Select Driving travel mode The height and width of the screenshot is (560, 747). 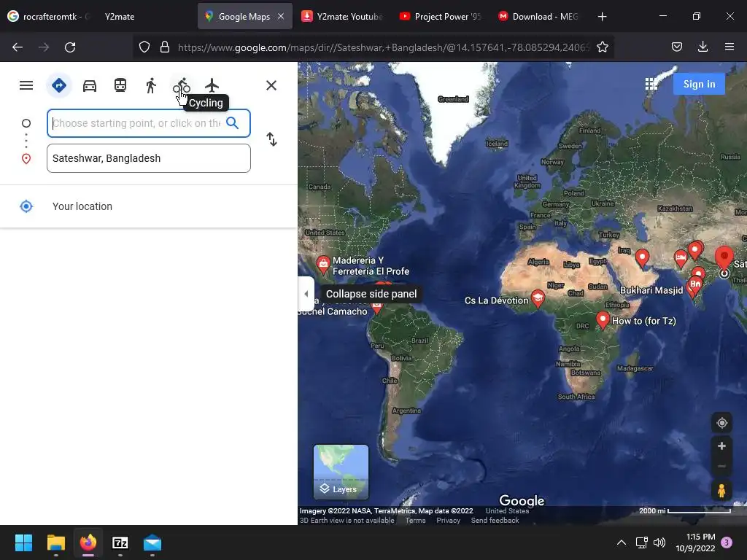tap(90, 86)
